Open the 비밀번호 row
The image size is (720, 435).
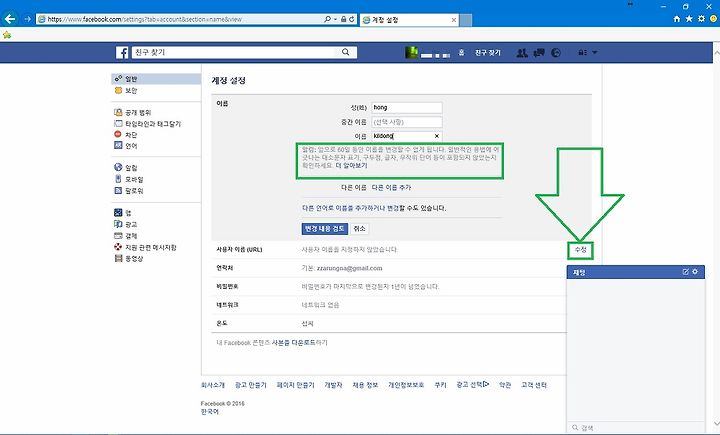tap(390, 287)
